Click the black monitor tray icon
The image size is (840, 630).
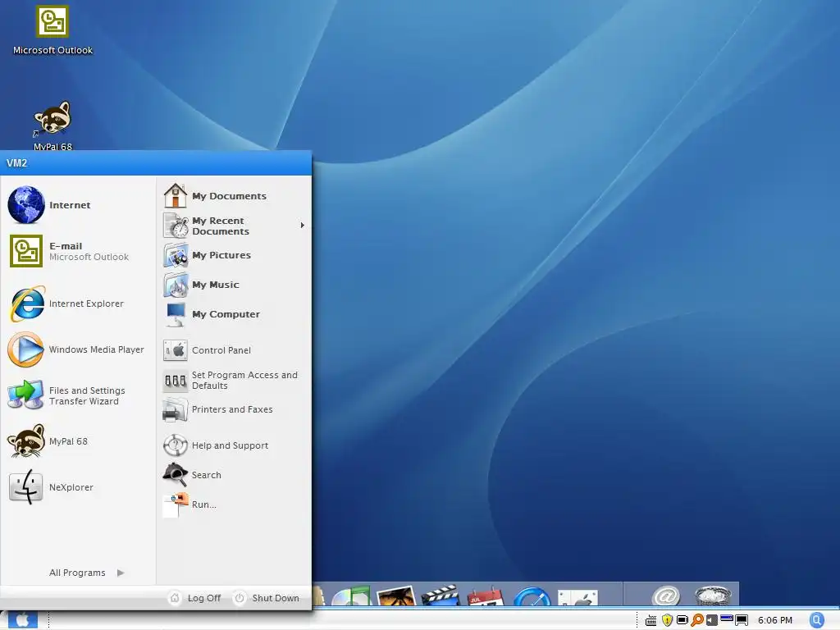(x=742, y=620)
